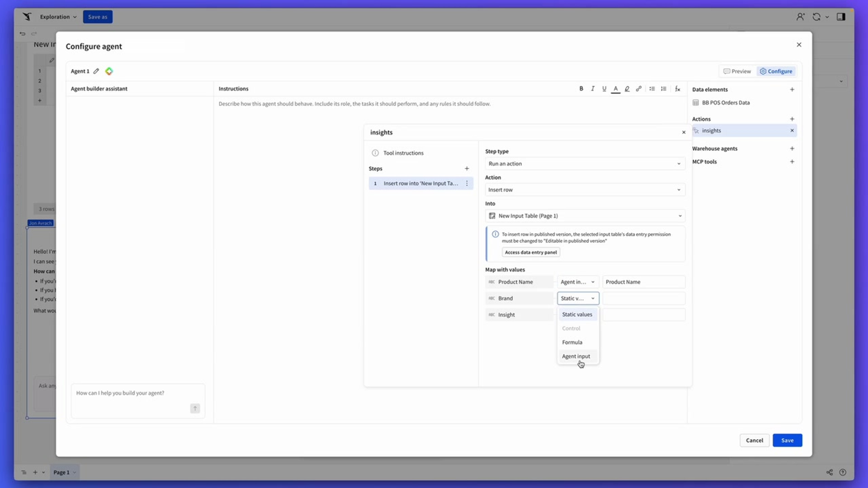Open the help icon at bottom right

click(x=843, y=472)
